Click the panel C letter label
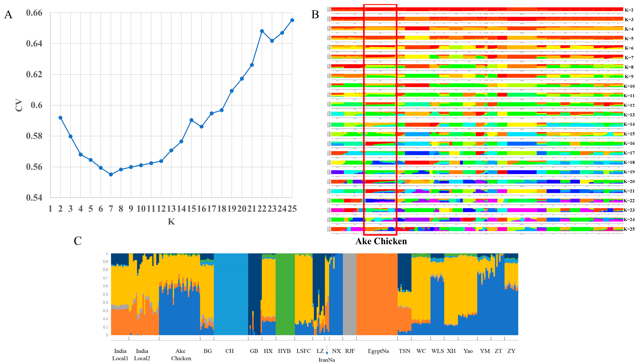 click(x=78, y=241)
